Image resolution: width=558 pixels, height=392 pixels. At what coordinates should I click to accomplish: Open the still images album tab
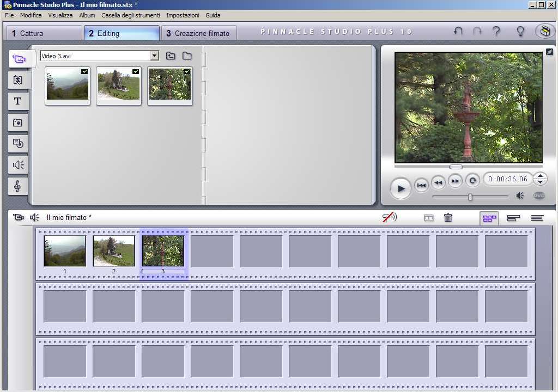coord(18,122)
